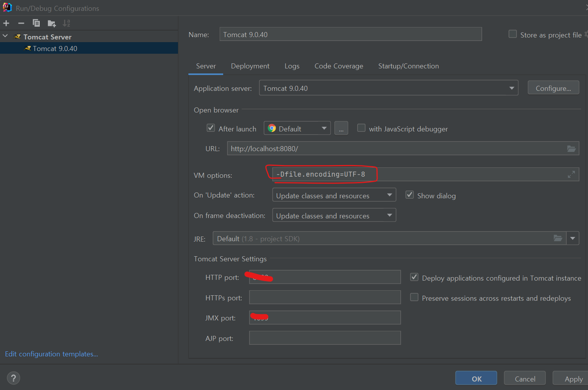Select the Tomcat 9.0.40 configuration entry
The image size is (588, 390).
pyautogui.click(x=89, y=48)
